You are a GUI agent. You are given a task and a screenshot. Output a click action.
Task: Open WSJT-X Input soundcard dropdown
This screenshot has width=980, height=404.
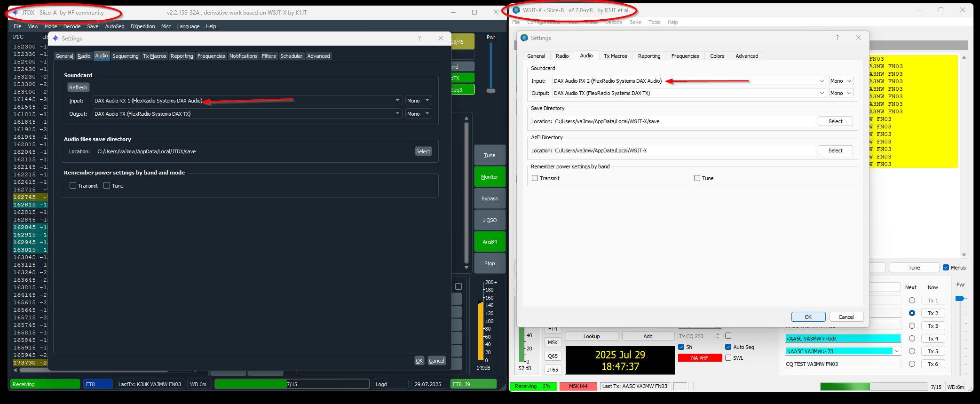689,81
